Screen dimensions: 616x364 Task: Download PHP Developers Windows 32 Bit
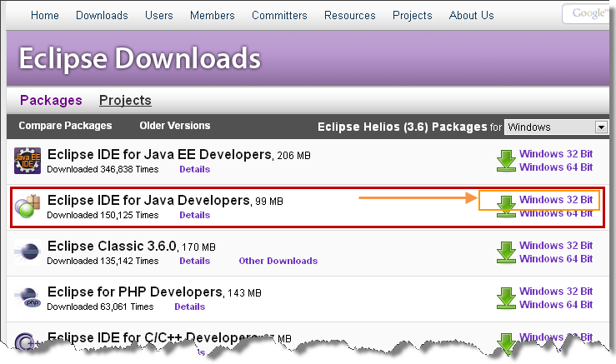556,292
